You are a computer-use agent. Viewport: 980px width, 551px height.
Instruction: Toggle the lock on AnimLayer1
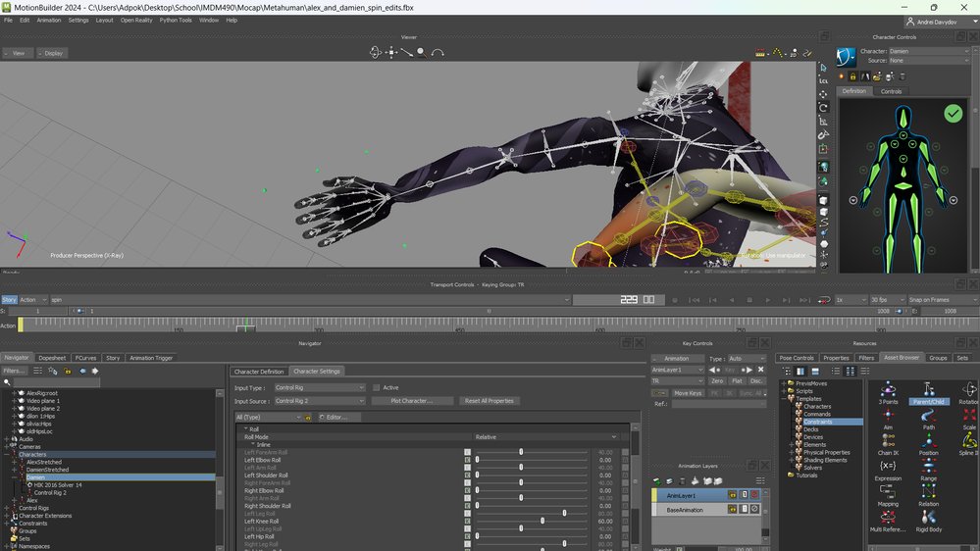click(732, 495)
